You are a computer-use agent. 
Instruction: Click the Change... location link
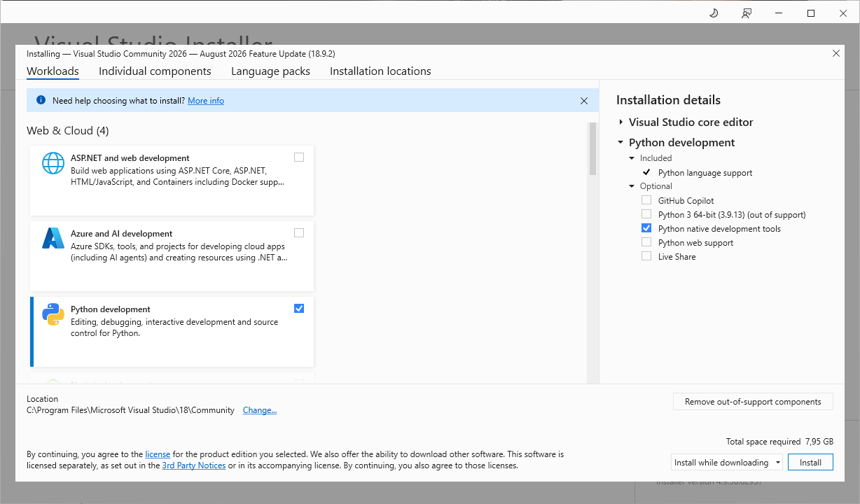(260, 410)
